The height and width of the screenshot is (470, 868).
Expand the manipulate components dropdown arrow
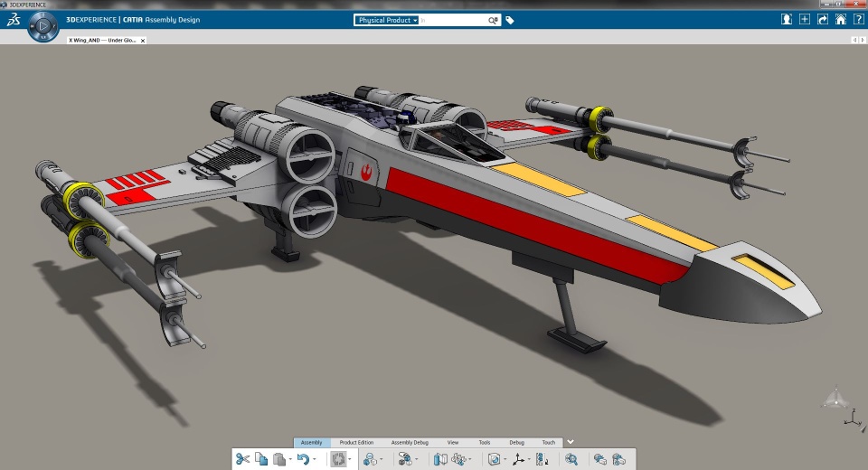pyautogui.click(x=469, y=459)
